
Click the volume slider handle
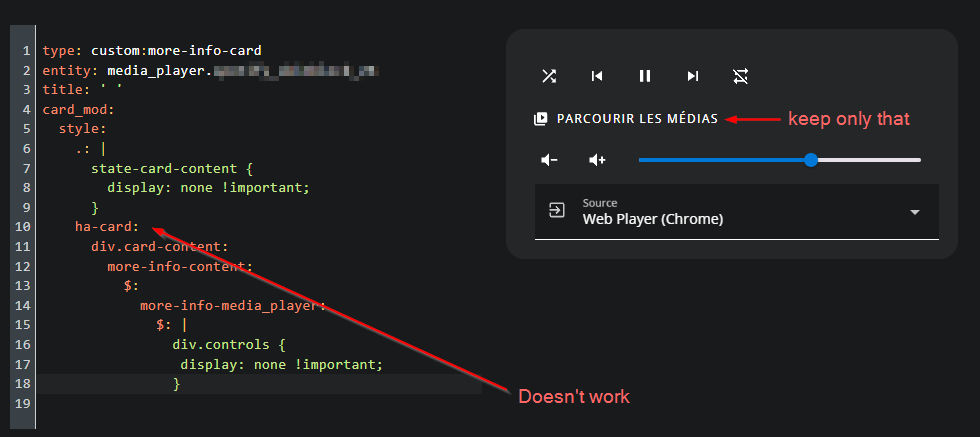pos(811,160)
